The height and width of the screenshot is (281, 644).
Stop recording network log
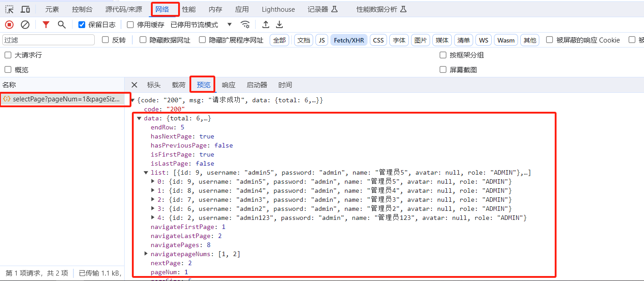[9, 24]
